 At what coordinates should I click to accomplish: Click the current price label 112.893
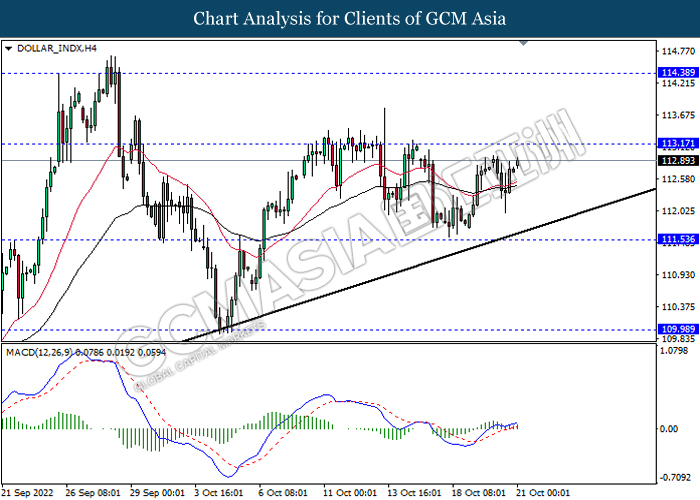click(678, 160)
